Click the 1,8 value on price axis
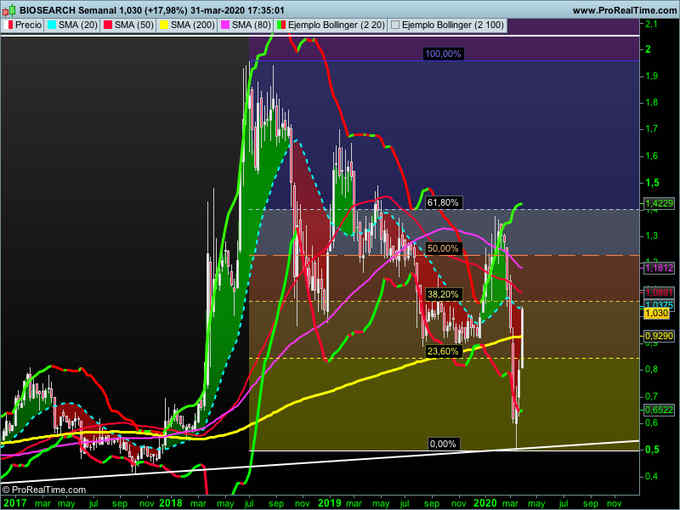The width and height of the screenshot is (680, 510). 651,102
